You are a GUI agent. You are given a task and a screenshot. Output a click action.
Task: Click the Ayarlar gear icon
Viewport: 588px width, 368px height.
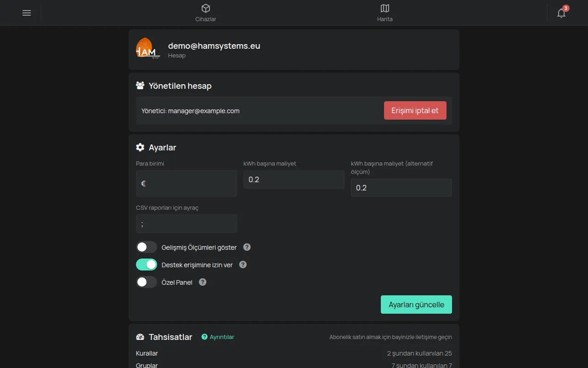(140, 147)
